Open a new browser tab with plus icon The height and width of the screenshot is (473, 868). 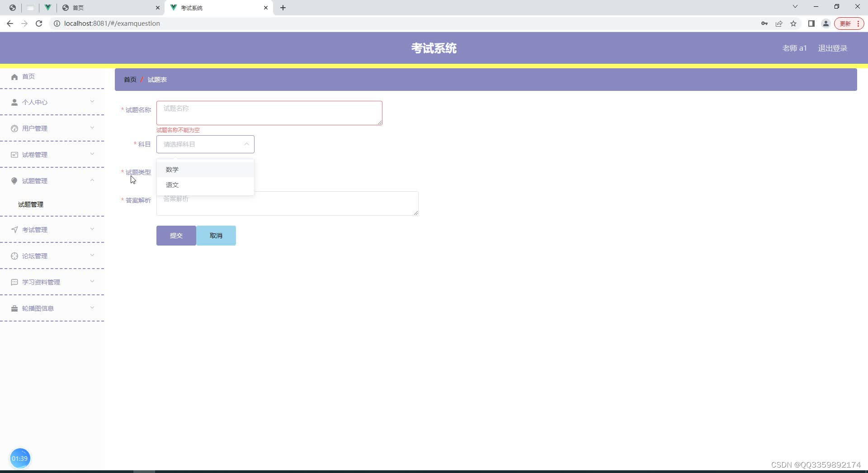pos(283,8)
